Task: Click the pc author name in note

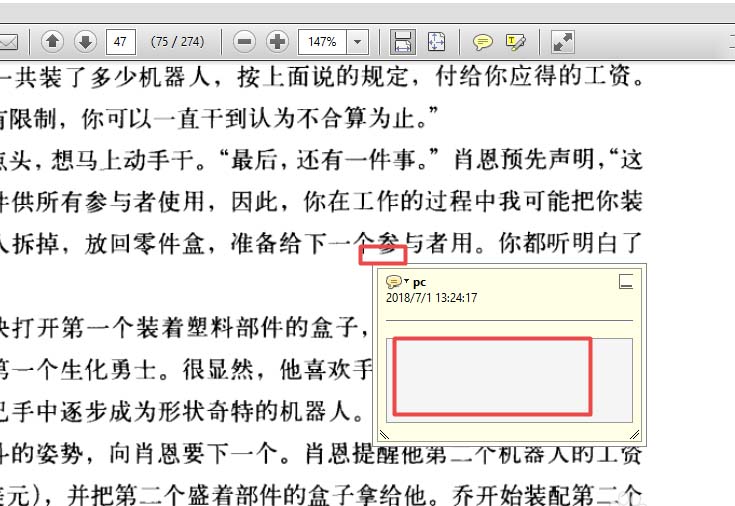Action: [420, 282]
